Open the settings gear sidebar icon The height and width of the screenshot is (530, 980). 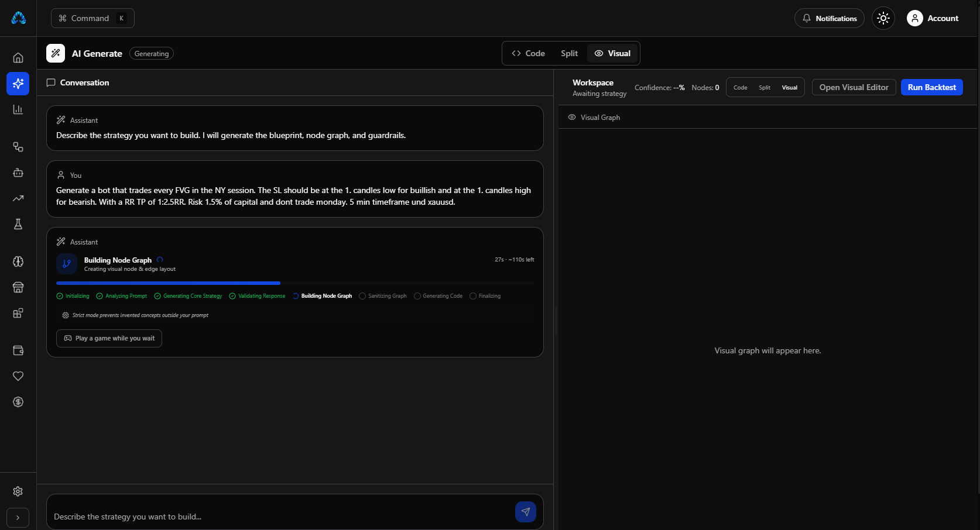tap(18, 491)
